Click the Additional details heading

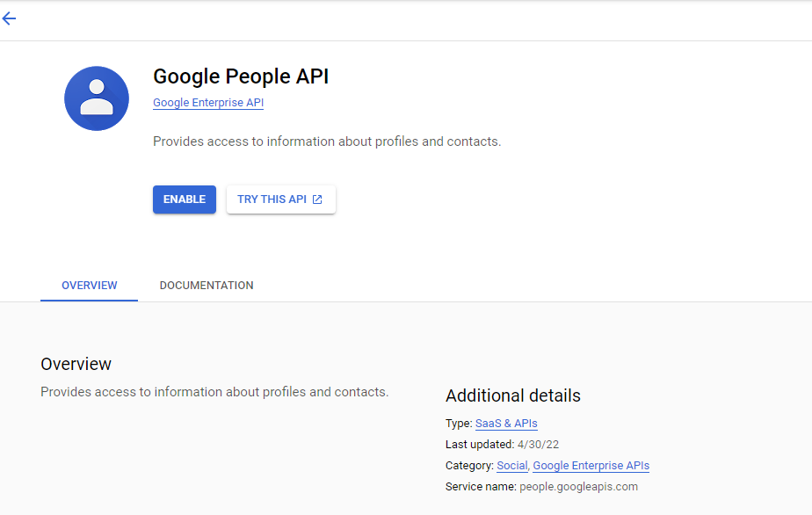click(x=512, y=395)
